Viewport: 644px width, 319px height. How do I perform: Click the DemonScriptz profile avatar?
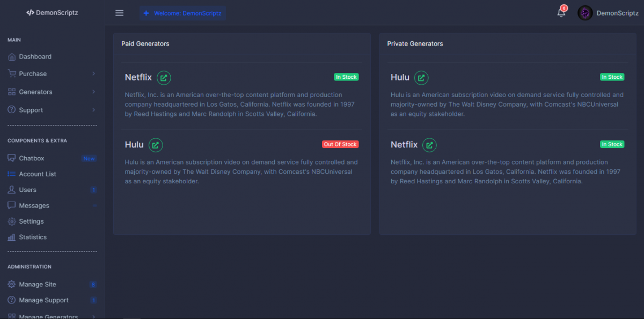tap(585, 13)
